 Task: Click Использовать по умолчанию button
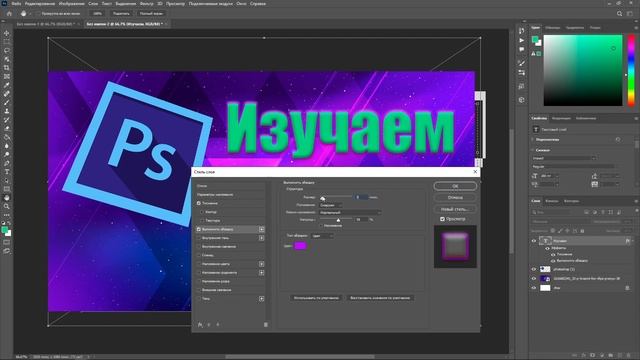point(316,298)
